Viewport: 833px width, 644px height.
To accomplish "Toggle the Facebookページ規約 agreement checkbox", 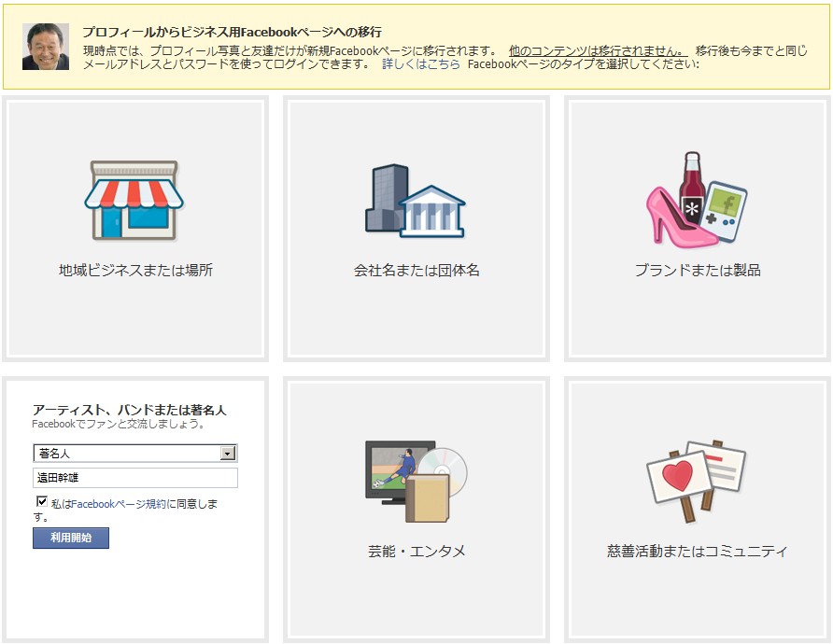I will coord(41,501).
